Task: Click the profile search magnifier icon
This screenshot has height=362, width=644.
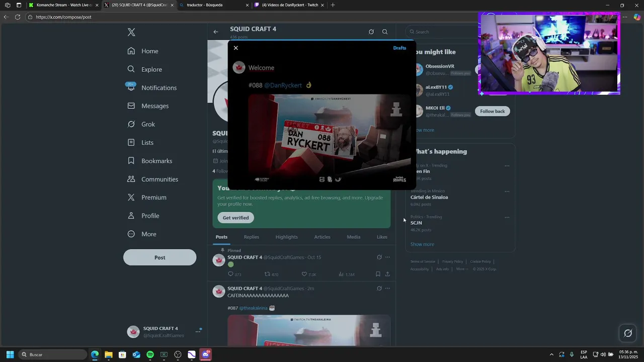Action: [x=385, y=32]
